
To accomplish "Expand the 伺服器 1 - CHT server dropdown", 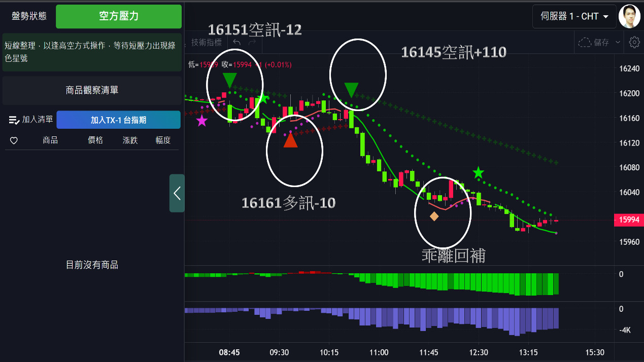I will (574, 16).
